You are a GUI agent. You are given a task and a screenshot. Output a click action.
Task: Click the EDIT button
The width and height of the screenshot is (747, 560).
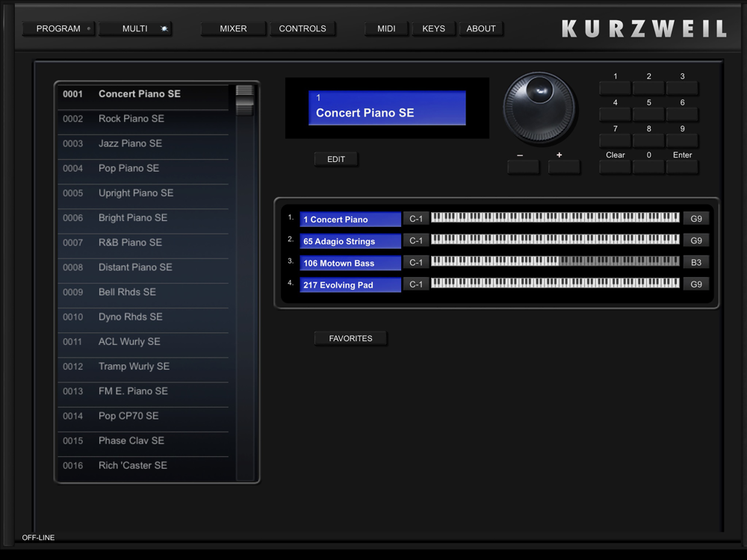[x=336, y=159]
